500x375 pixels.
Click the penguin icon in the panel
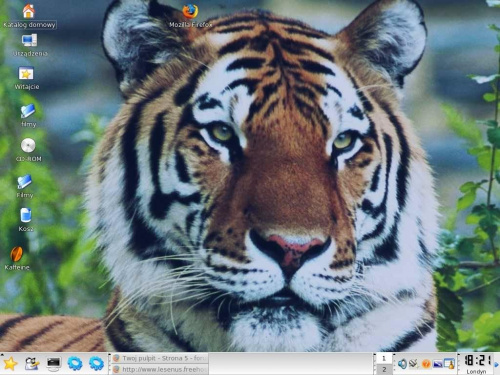(32, 364)
